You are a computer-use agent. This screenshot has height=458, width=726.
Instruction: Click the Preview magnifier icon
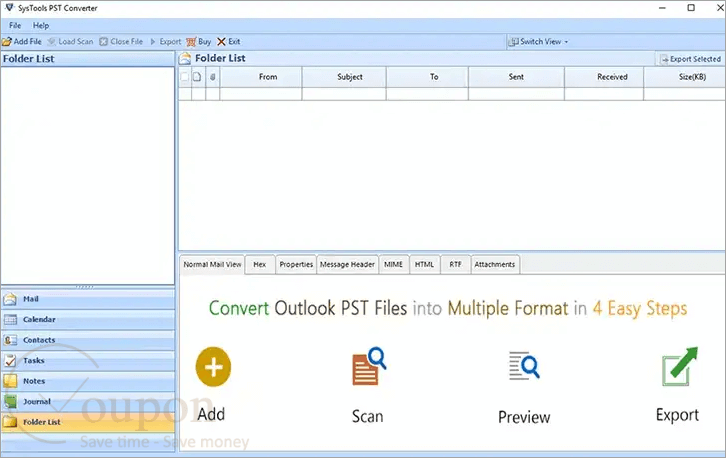coord(524,366)
